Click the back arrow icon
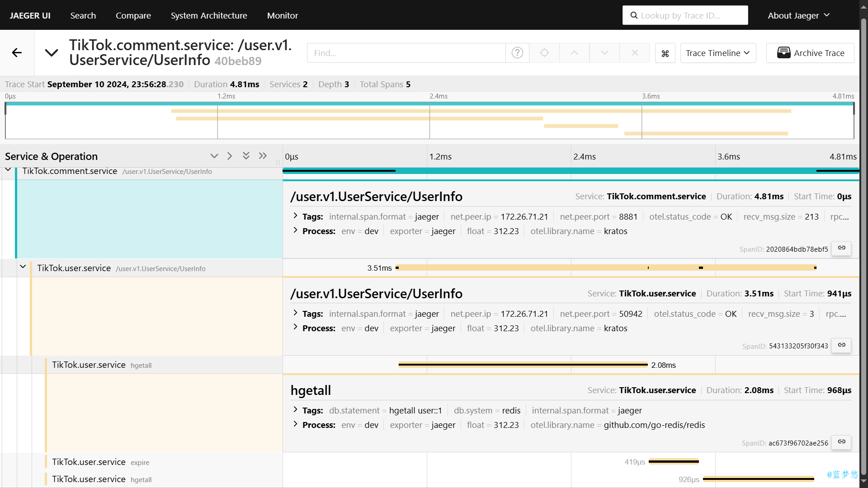This screenshot has width=868, height=488. 17,53
